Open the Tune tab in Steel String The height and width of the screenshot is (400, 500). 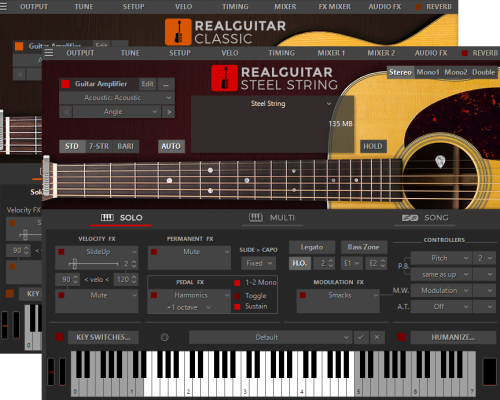(x=130, y=53)
